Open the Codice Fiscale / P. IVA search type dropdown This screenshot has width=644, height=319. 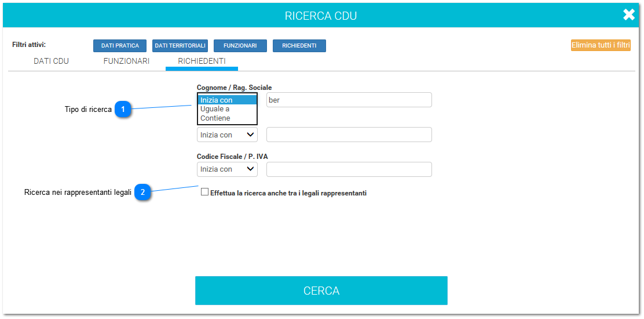(x=227, y=169)
